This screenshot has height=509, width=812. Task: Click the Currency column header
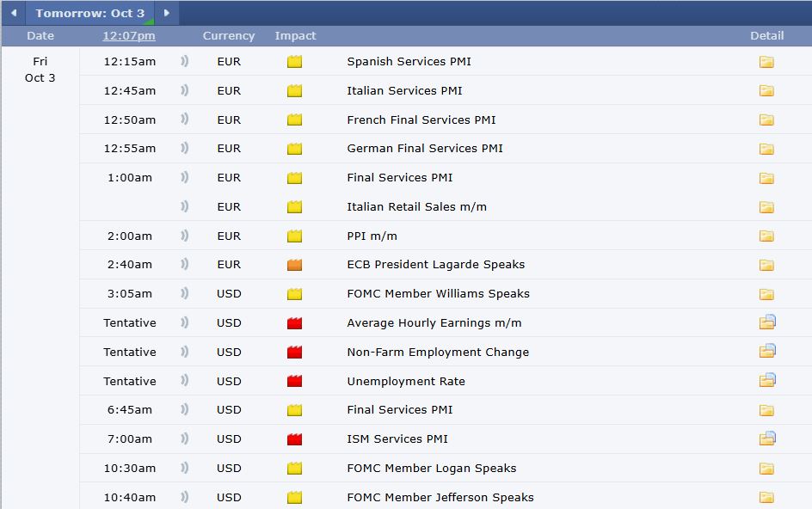[229, 36]
